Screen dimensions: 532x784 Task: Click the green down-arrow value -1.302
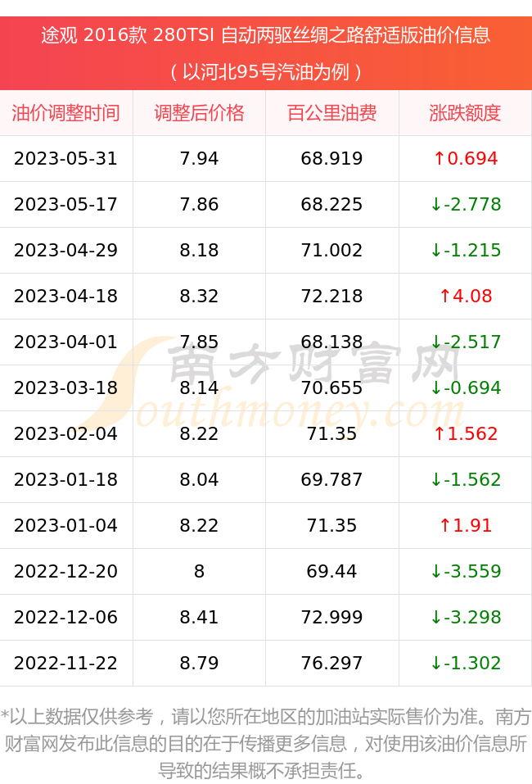[x=465, y=663]
